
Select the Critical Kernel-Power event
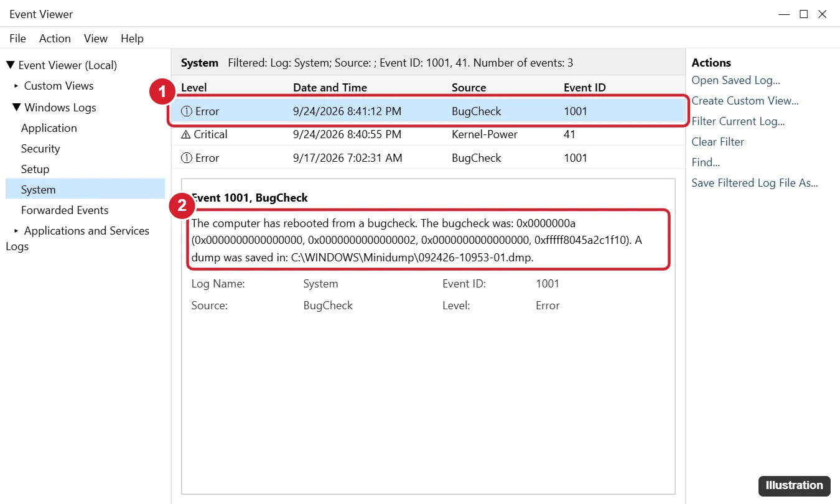pyautogui.click(x=428, y=134)
